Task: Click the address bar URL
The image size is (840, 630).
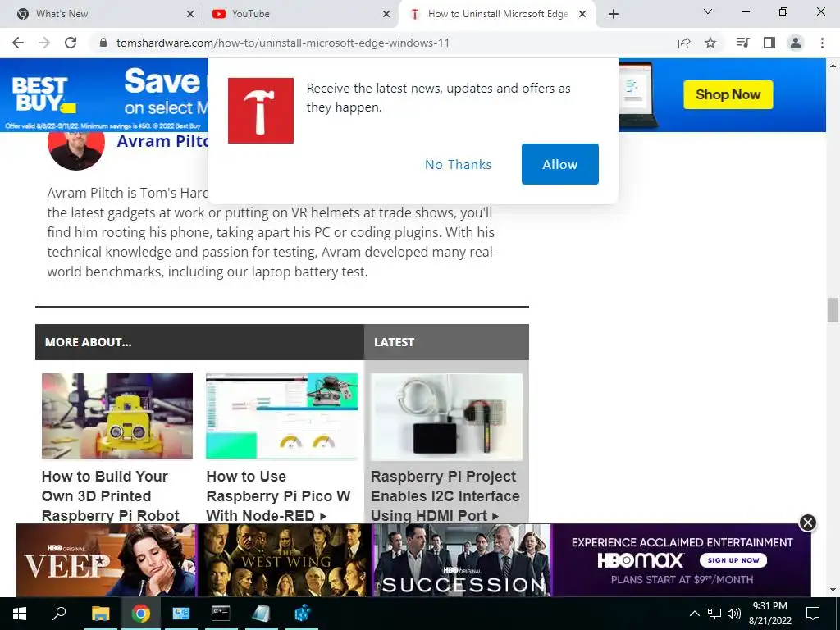Action: pos(283,43)
